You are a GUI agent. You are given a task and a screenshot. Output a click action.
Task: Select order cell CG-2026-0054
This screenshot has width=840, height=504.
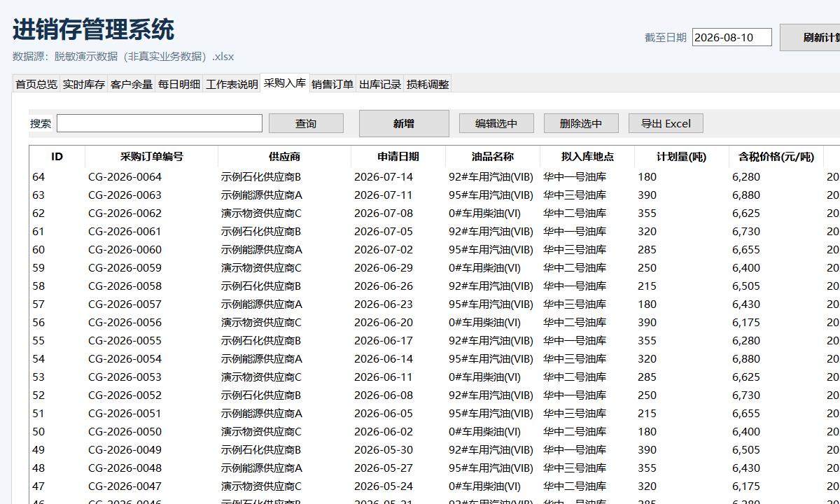pyautogui.click(x=125, y=358)
